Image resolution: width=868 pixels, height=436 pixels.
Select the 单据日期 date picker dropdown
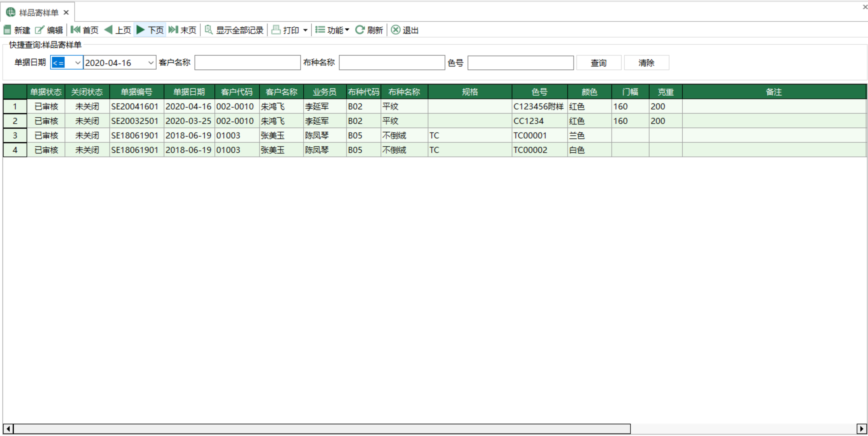pos(150,62)
